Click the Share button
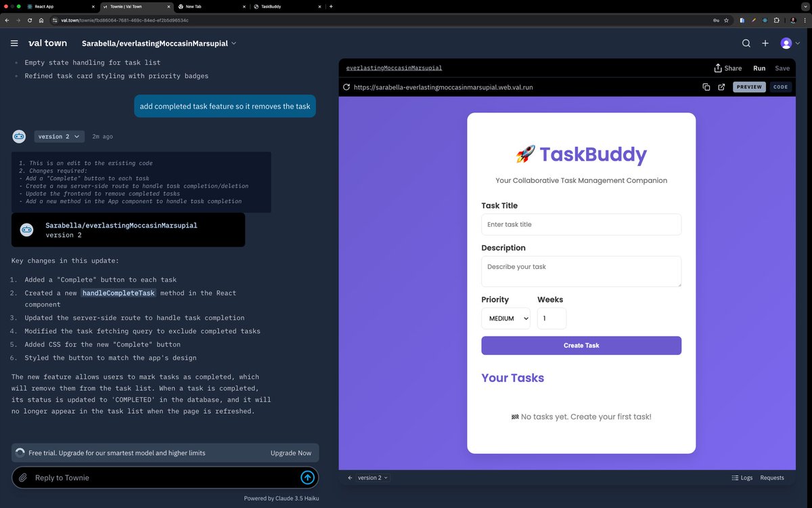 tap(728, 68)
